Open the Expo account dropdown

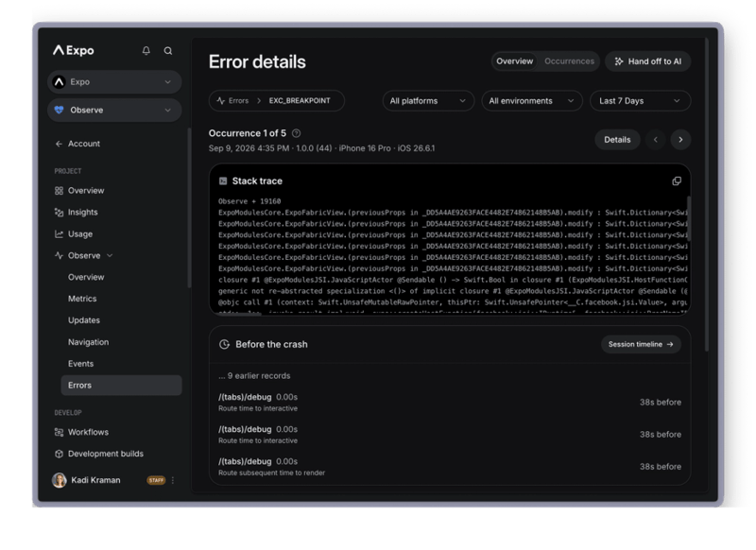[x=114, y=82]
